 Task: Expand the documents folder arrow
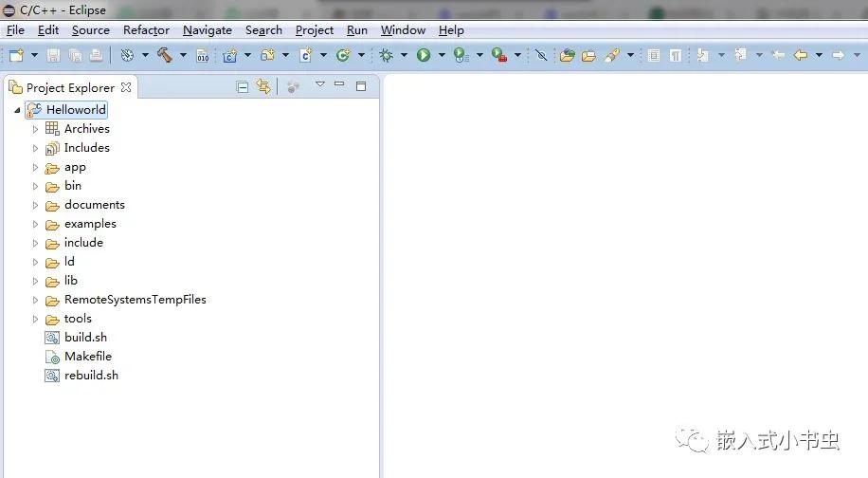point(35,206)
